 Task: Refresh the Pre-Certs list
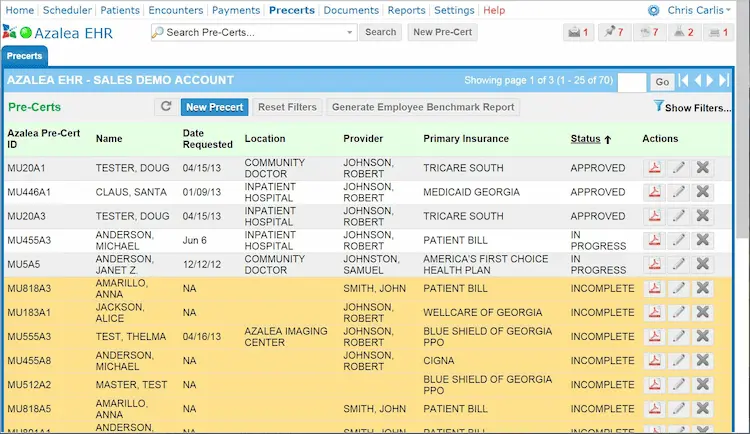pyautogui.click(x=166, y=107)
